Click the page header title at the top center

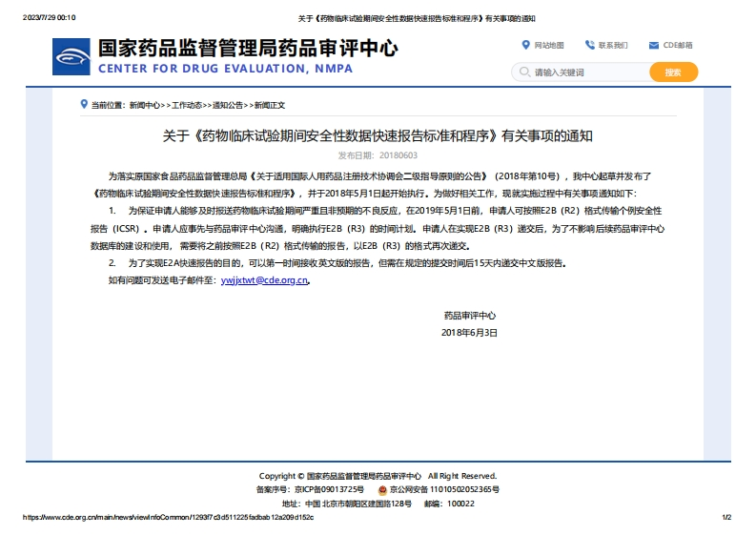[x=417, y=19]
